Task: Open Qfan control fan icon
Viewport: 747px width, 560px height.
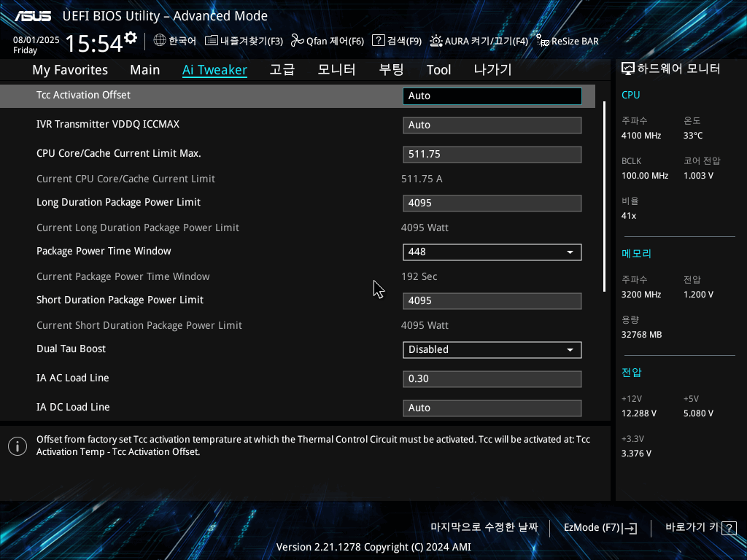Action: (298, 41)
